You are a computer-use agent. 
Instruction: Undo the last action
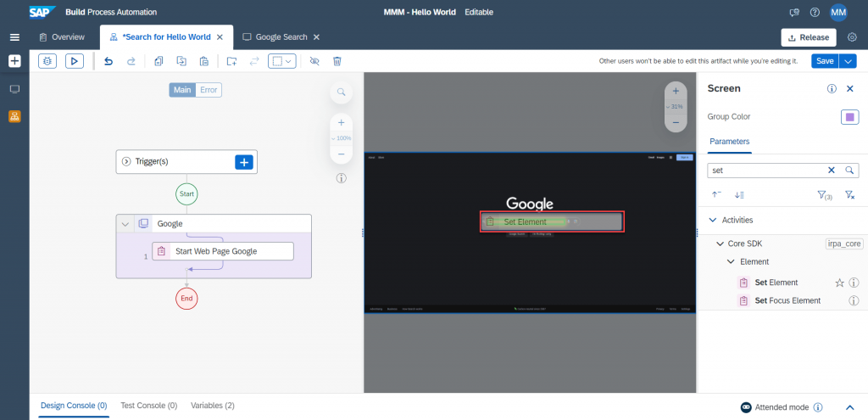pyautogui.click(x=108, y=61)
